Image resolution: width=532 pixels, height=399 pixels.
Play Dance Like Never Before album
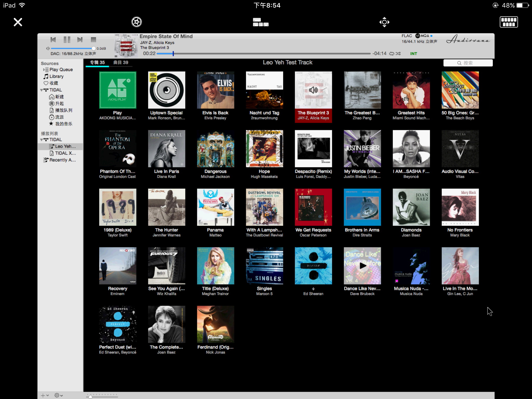coord(363,265)
